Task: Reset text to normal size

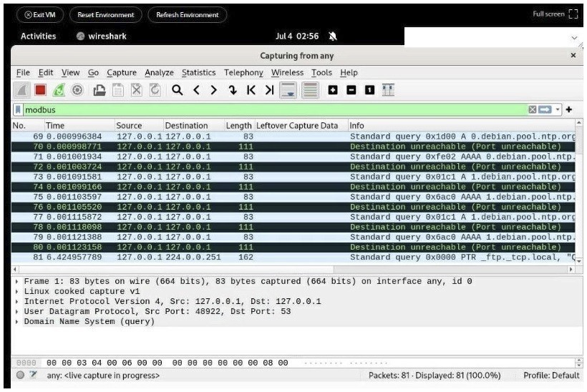Action: point(369,90)
